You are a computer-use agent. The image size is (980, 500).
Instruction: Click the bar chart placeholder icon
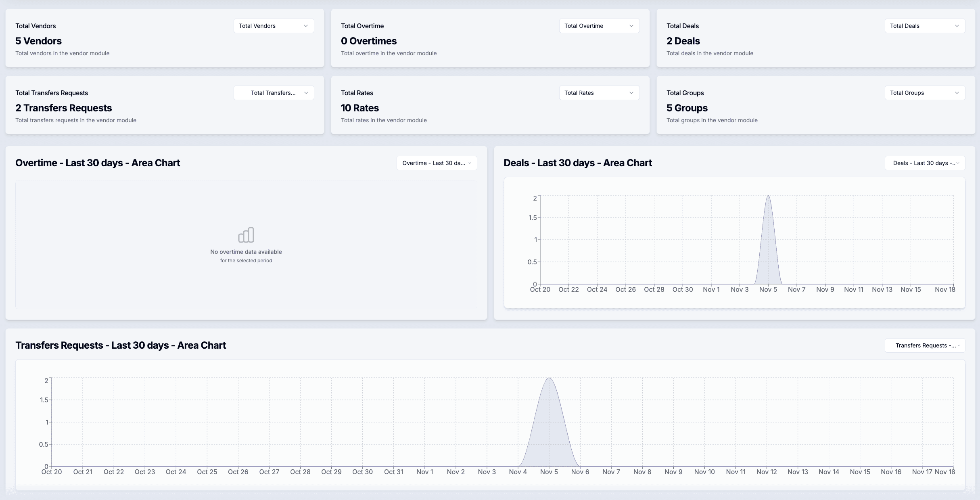coord(246,234)
